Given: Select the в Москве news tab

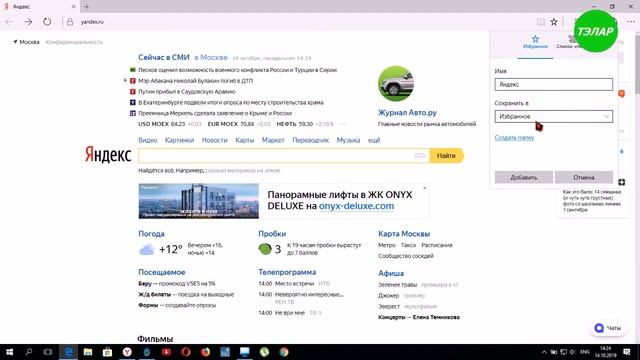Looking at the screenshot, I should pyautogui.click(x=211, y=58).
